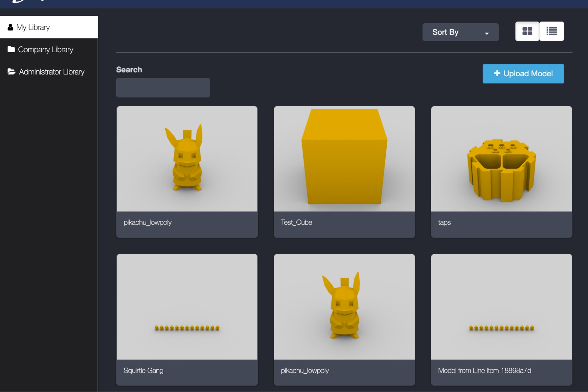Viewport: 588px width, 392px height.
Task: Click the plus icon on Upload Model
Action: [x=497, y=73]
